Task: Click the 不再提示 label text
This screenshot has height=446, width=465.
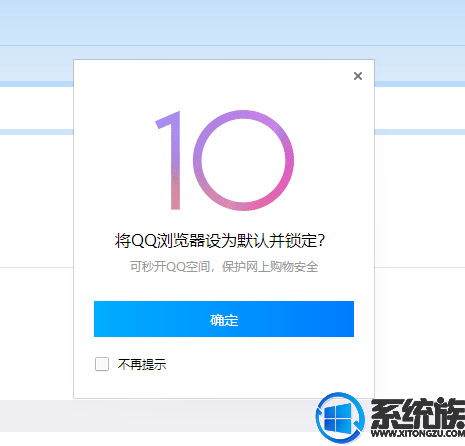Action: coord(142,364)
